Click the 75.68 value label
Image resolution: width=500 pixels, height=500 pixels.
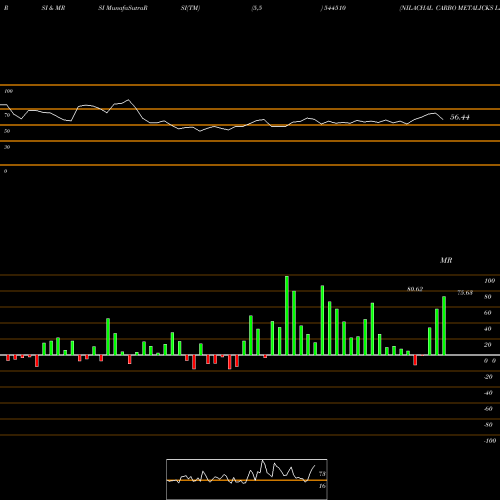(465, 293)
